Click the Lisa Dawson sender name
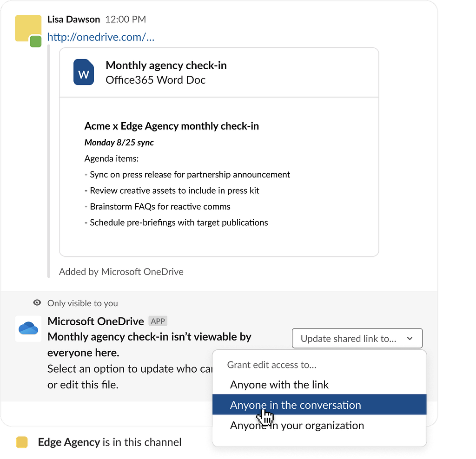Viewport: 476px width, 459px height. (x=73, y=20)
